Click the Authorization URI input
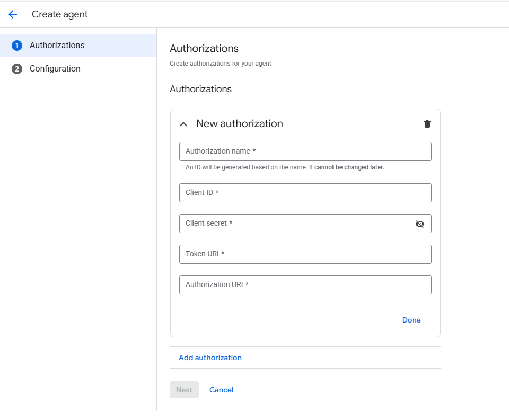This screenshot has height=420, width=509. point(305,285)
